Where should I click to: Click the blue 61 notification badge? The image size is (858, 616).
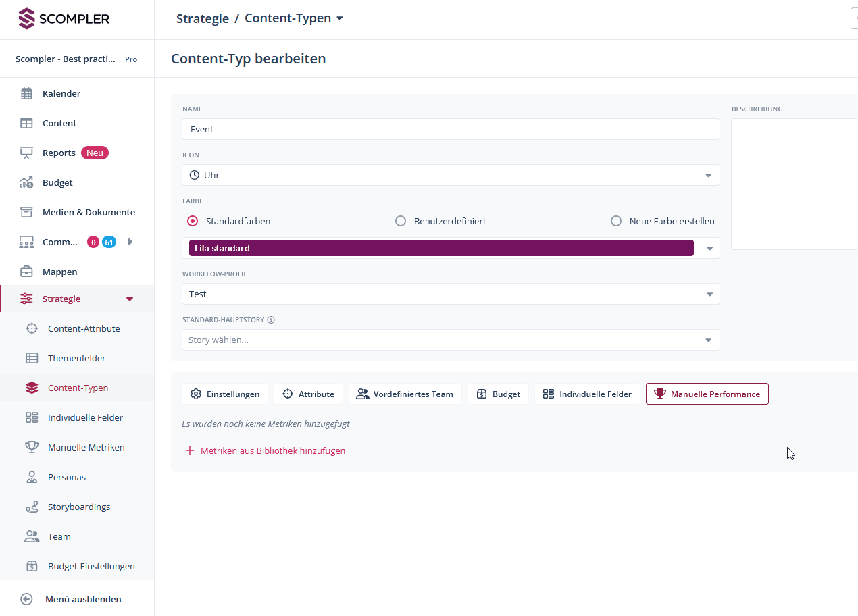click(109, 242)
